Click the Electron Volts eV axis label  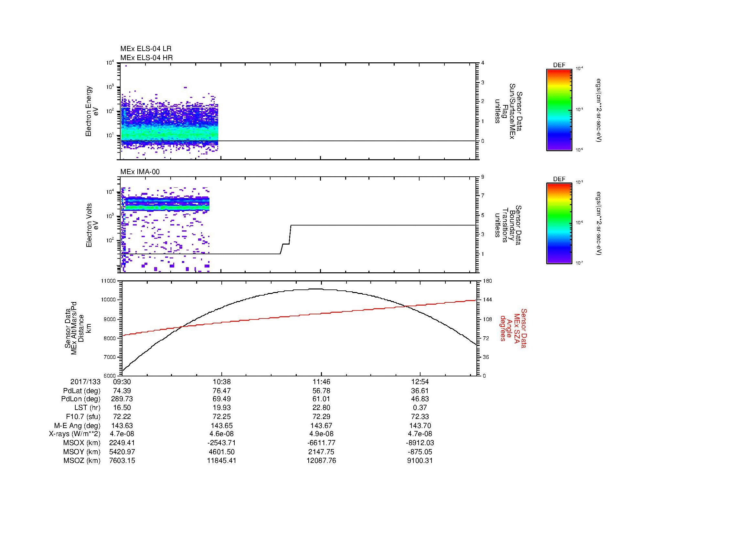coord(92,225)
